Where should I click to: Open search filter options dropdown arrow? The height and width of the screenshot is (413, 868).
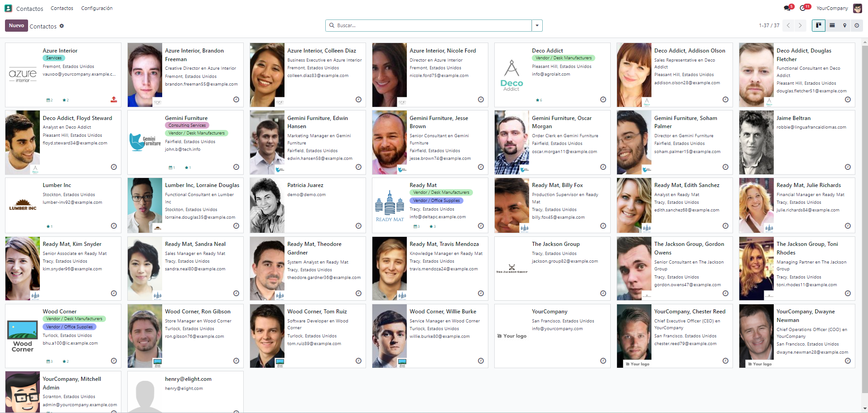tap(537, 25)
